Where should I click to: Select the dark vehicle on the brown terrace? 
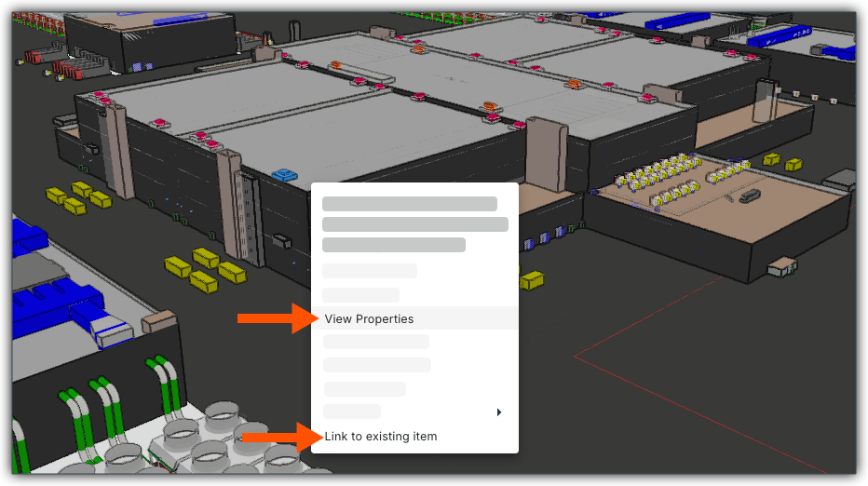750,196
